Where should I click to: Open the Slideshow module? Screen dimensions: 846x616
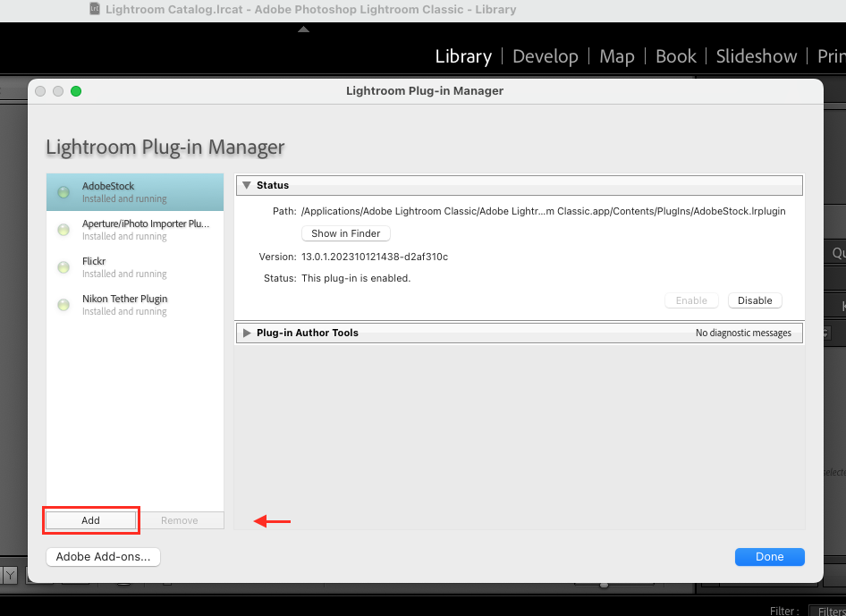pyautogui.click(x=757, y=56)
